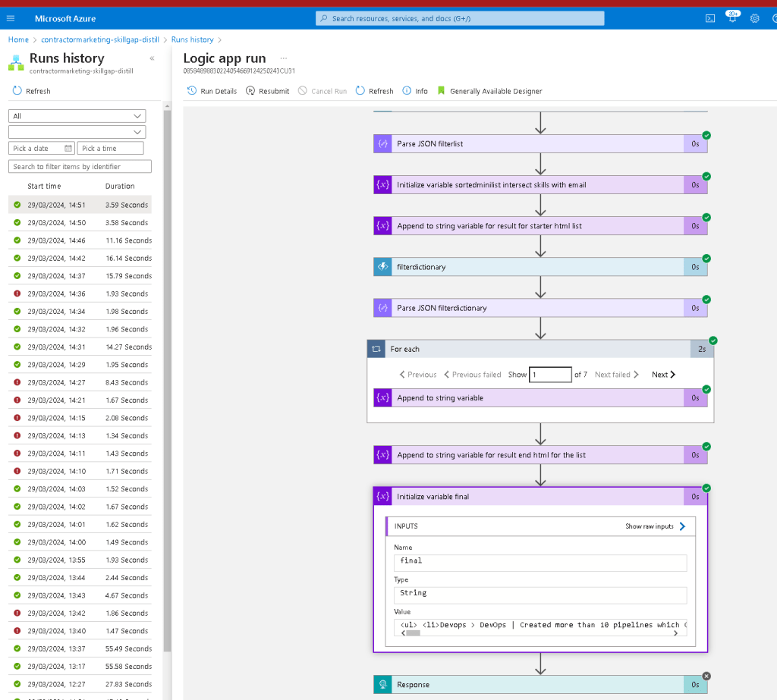Click the filterdictionary Azure Function icon
The image size is (777, 700).
pos(382,267)
